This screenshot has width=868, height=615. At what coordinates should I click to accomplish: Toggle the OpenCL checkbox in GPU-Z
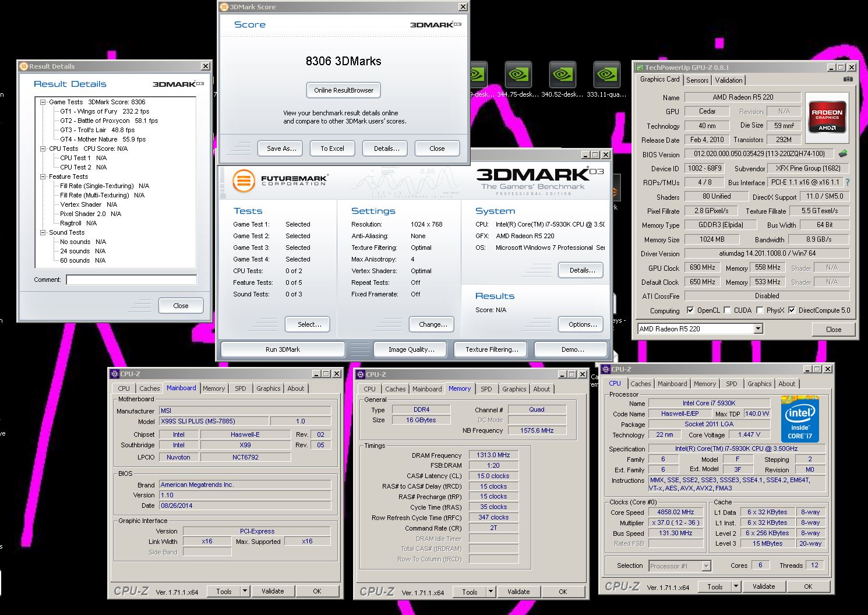click(x=690, y=310)
